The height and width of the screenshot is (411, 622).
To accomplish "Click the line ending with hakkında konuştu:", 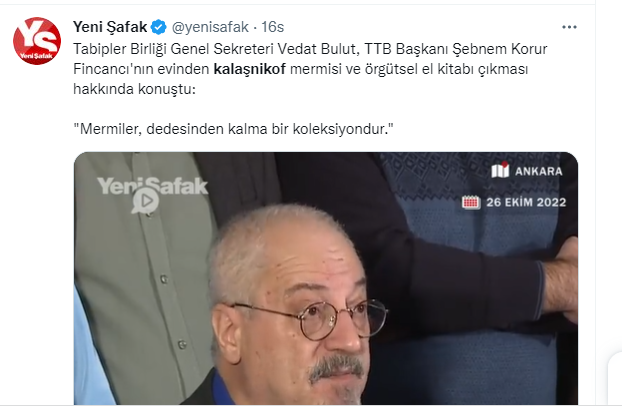I will pos(134,89).
